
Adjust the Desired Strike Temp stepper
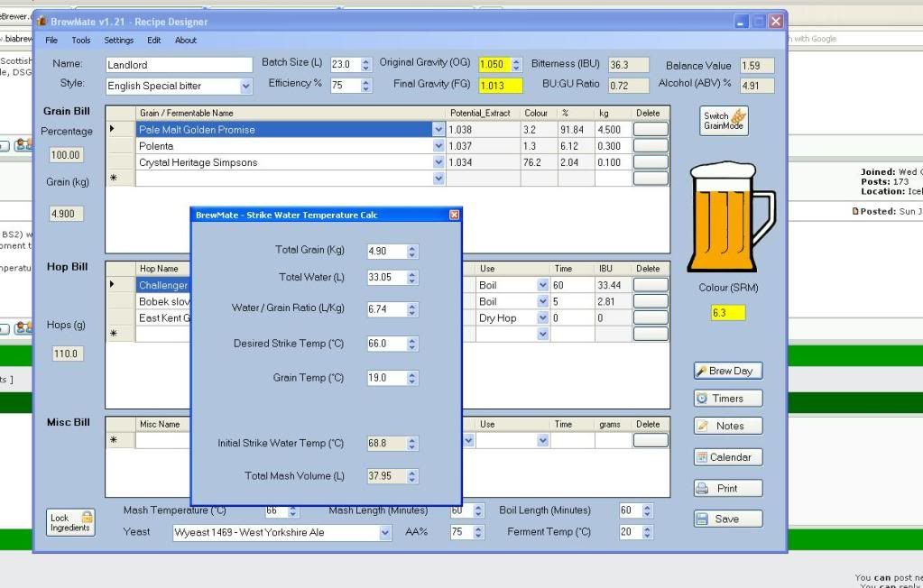point(412,344)
